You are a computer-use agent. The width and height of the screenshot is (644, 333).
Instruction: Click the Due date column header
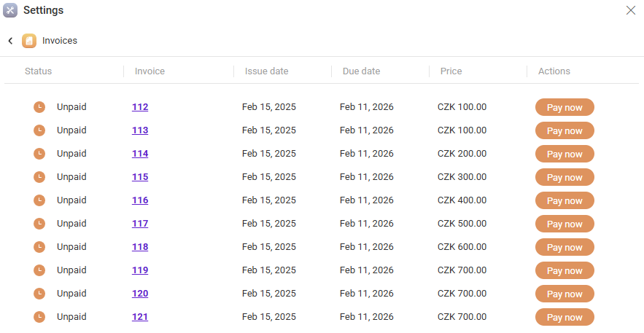coord(361,71)
